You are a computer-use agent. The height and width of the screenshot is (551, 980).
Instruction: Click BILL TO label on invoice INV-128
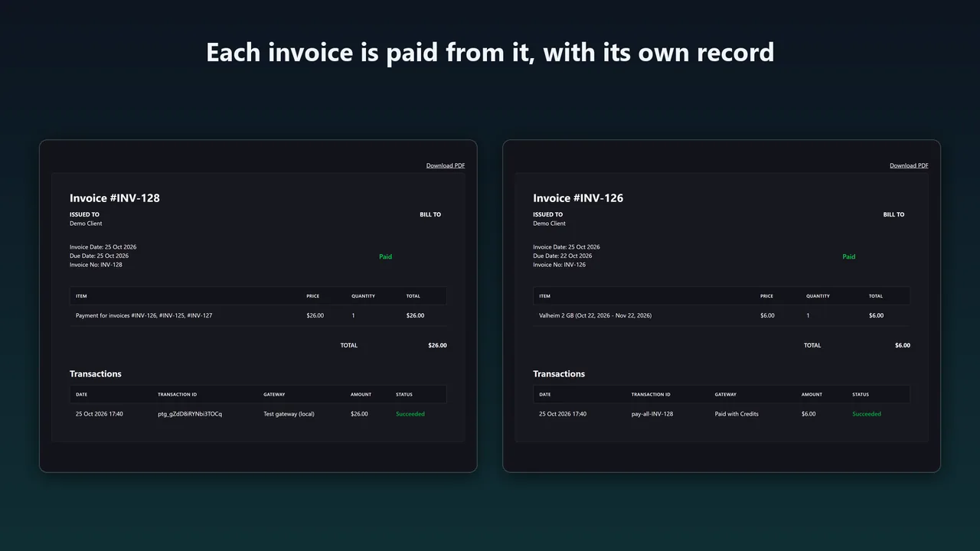[x=430, y=215]
